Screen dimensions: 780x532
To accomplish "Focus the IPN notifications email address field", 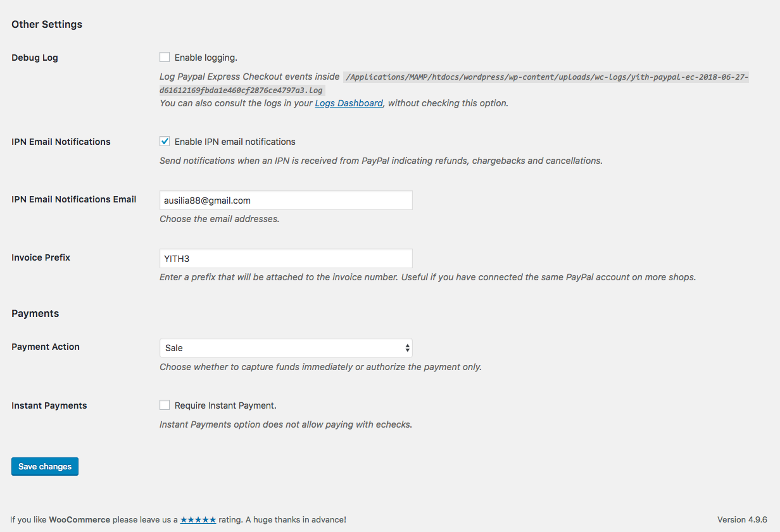I will (x=286, y=201).
